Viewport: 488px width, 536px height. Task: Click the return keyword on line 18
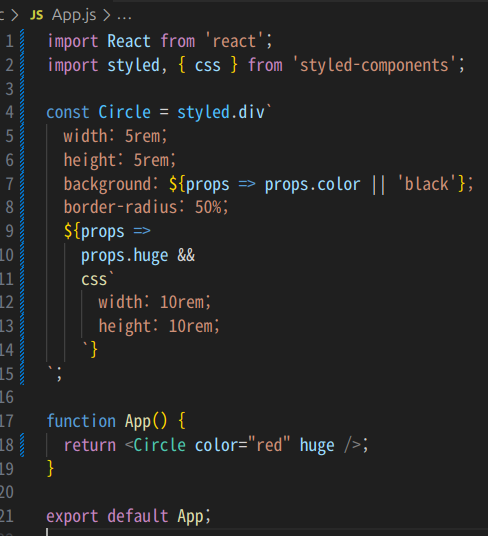(90, 445)
